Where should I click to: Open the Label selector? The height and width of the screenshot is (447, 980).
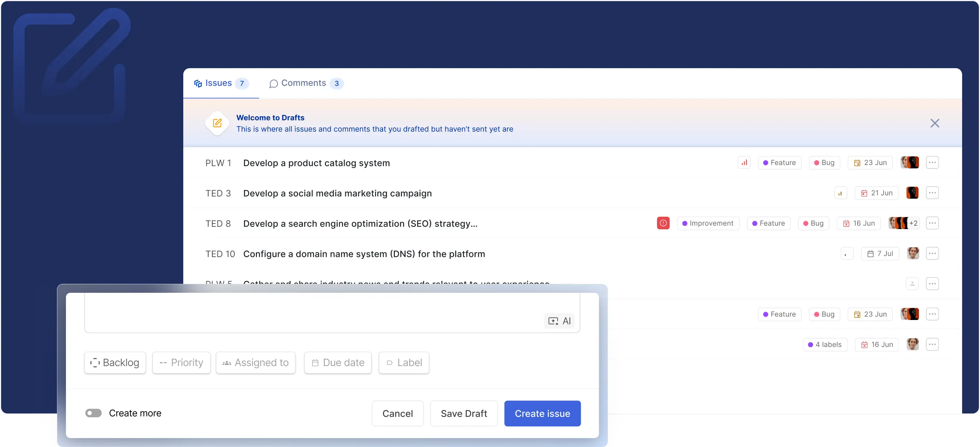click(404, 362)
